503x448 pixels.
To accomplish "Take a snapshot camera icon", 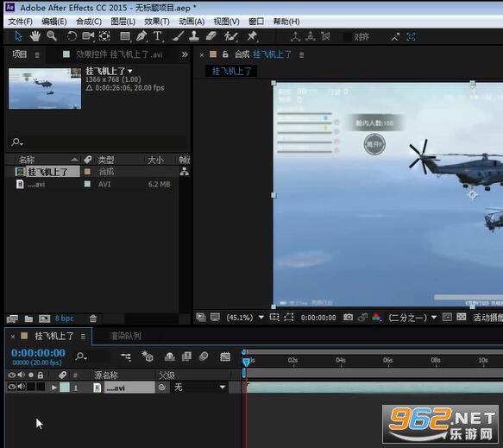I will coord(348,318).
